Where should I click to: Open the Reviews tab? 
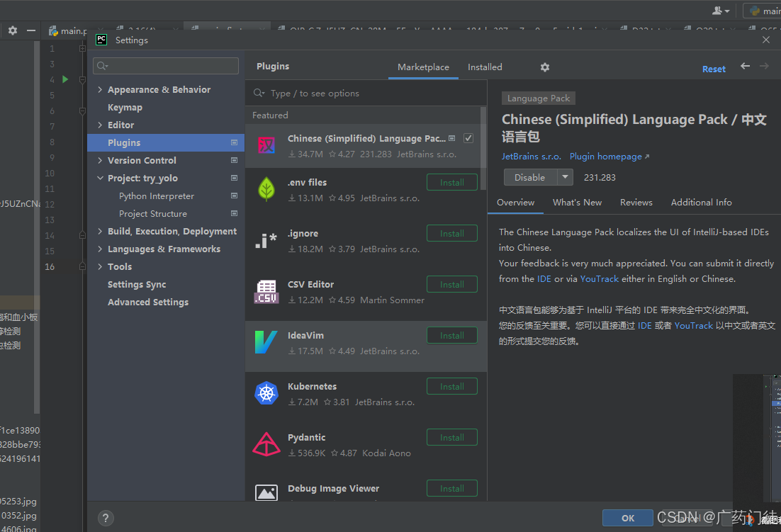coord(636,203)
